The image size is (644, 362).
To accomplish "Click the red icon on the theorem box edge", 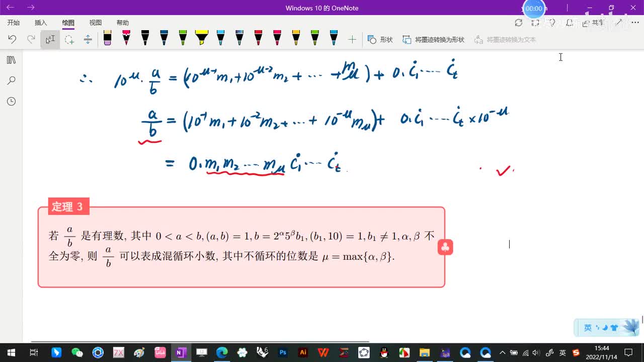I will coord(445,247).
